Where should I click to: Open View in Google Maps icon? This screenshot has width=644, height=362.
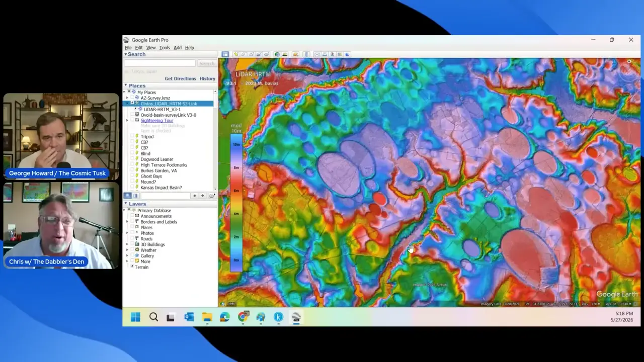[x=340, y=54]
